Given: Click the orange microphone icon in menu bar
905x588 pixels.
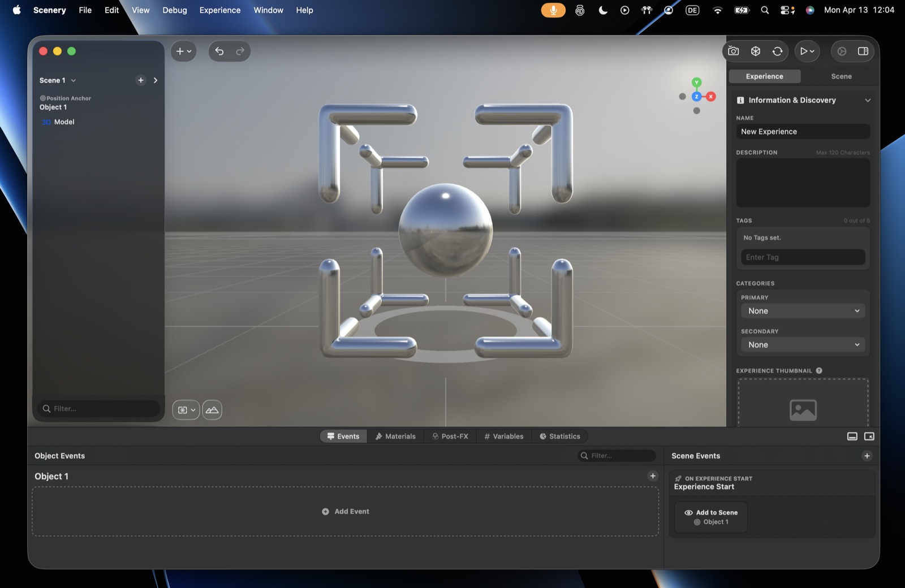Looking at the screenshot, I should (x=553, y=10).
